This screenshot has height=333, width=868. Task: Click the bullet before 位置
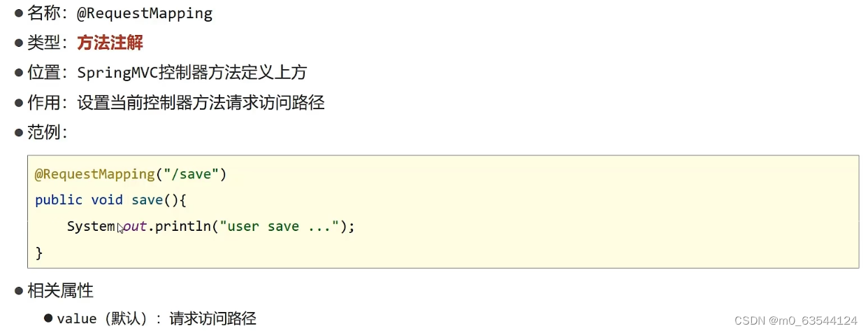click(20, 73)
